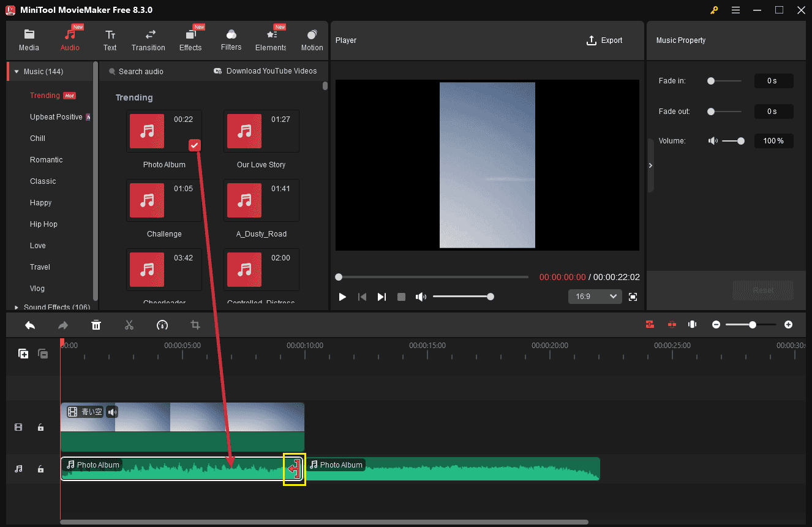Screen dimensions: 812x527
Task: Click the Fade in duration field
Action: pos(773,81)
